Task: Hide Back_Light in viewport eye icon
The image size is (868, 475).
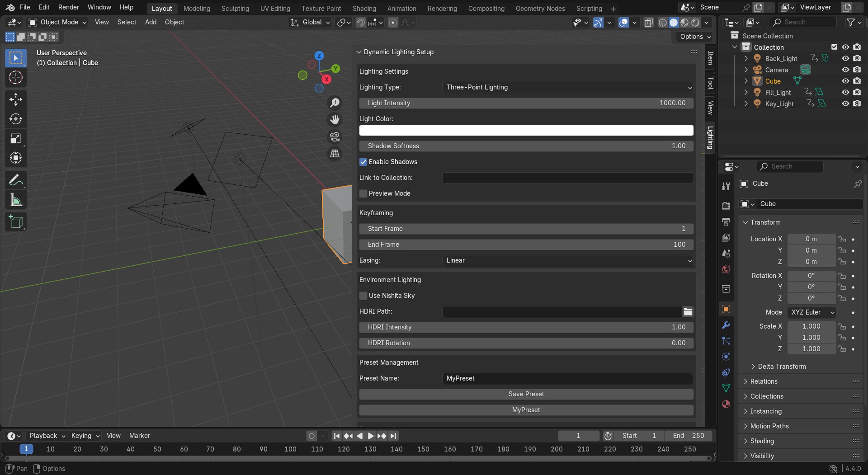Action: (845, 58)
